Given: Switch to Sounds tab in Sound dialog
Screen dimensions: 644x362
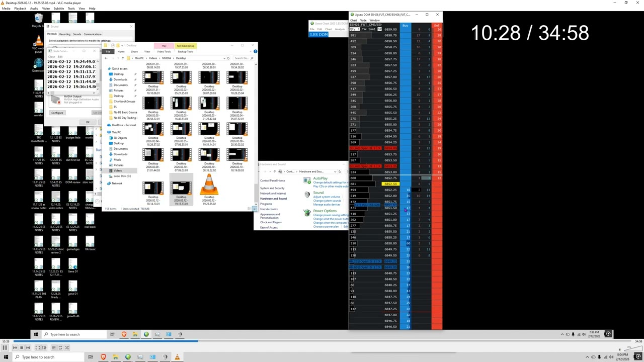Looking at the screenshot, I should (77, 34).
